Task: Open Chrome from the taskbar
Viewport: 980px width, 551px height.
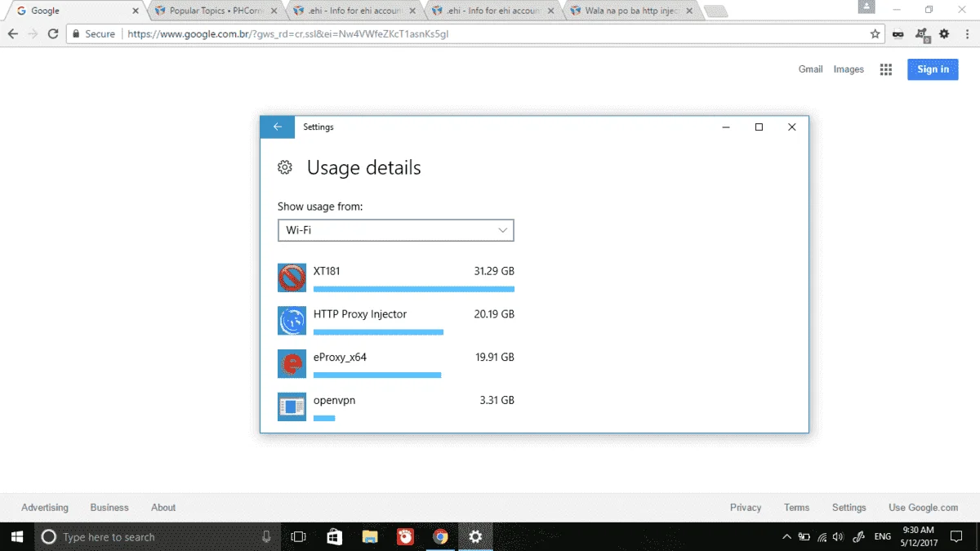Action: tap(440, 537)
